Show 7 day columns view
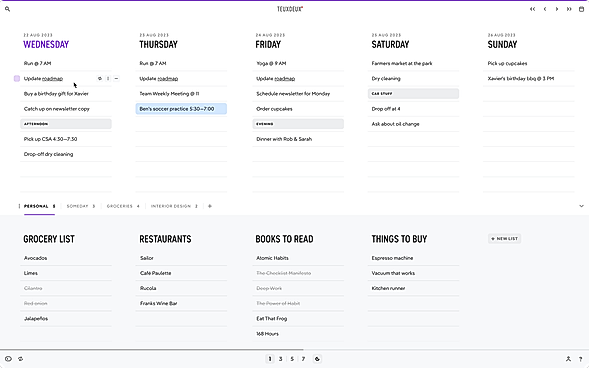 303,359
